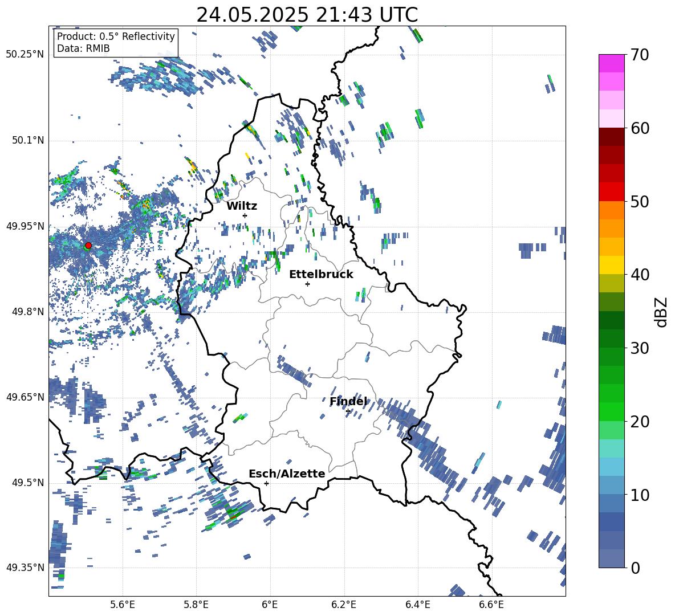Click the Esch/Alzette station cross marker
The image size is (675, 616).
click(x=266, y=483)
